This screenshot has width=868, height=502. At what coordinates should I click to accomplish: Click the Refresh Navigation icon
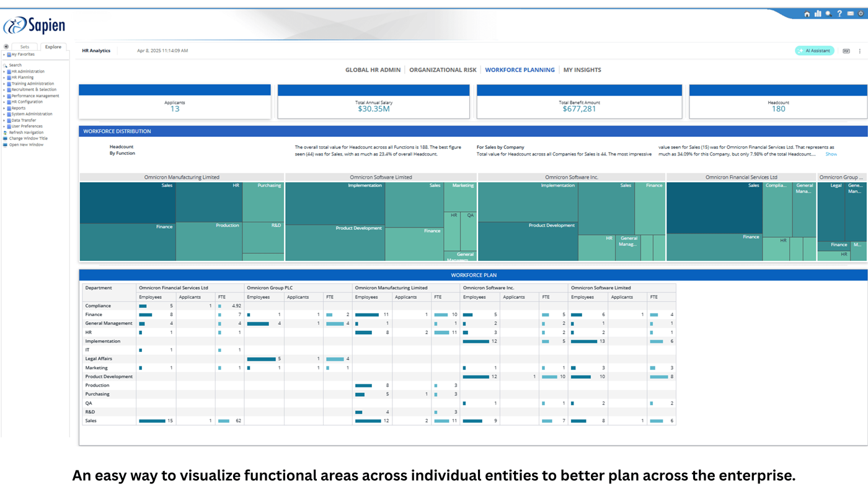tap(5, 133)
